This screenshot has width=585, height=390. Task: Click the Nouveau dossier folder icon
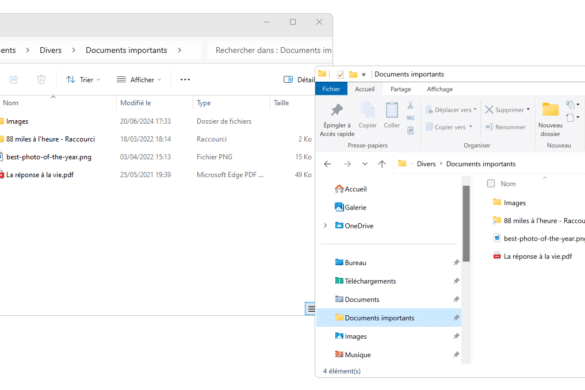(x=550, y=110)
